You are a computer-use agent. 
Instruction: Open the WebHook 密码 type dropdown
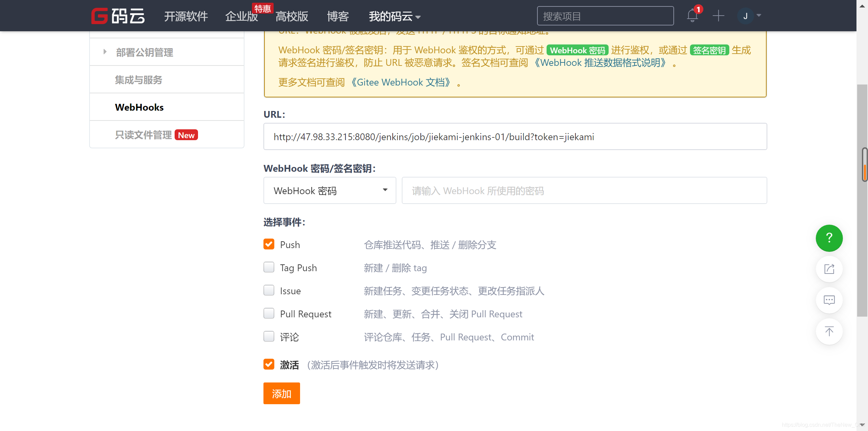pos(330,190)
